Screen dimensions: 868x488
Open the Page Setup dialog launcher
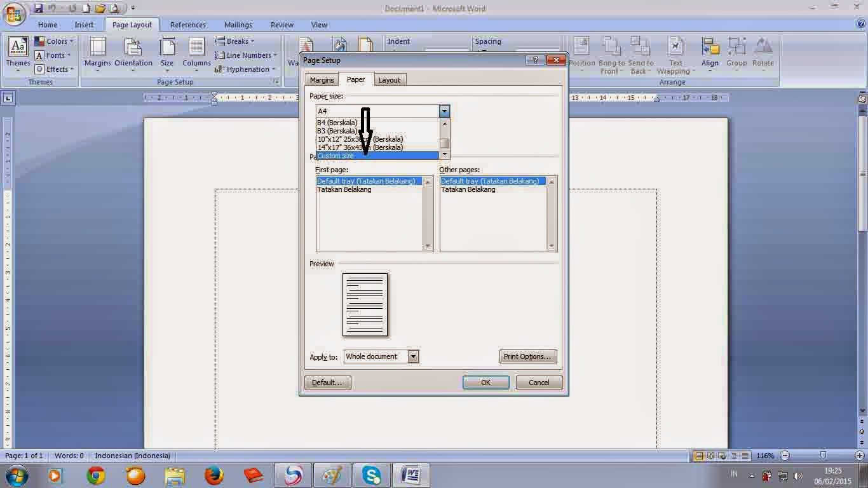tap(276, 82)
